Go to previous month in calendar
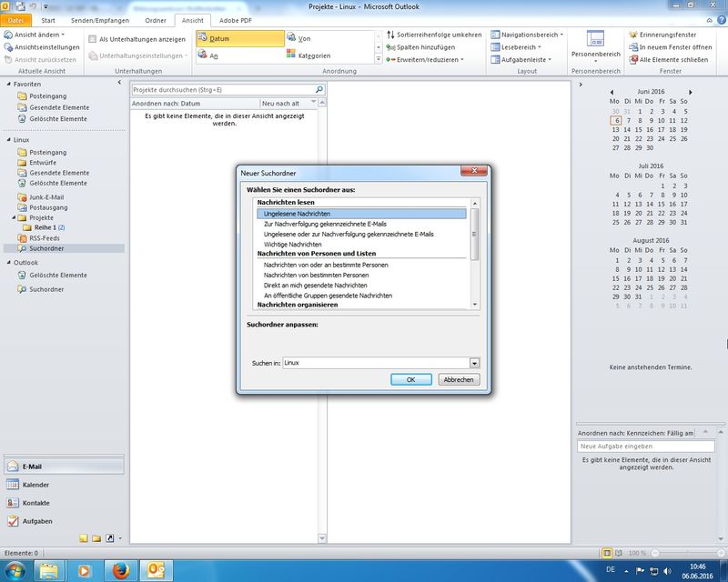 612,92
